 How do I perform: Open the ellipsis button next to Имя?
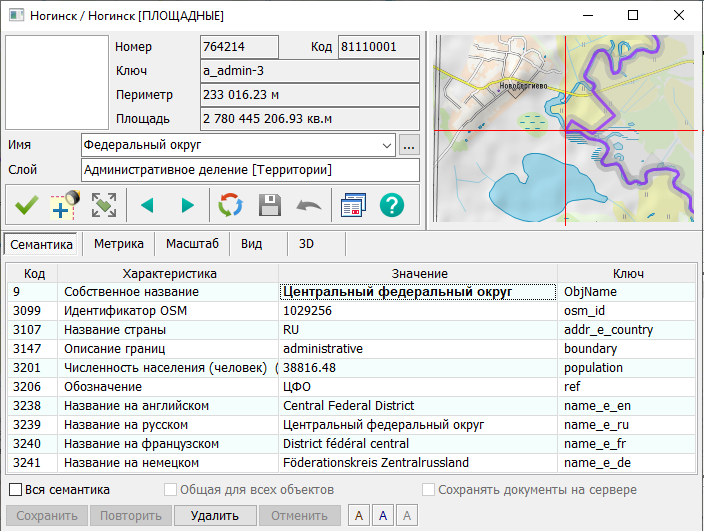pyautogui.click(x=409, y=145)
